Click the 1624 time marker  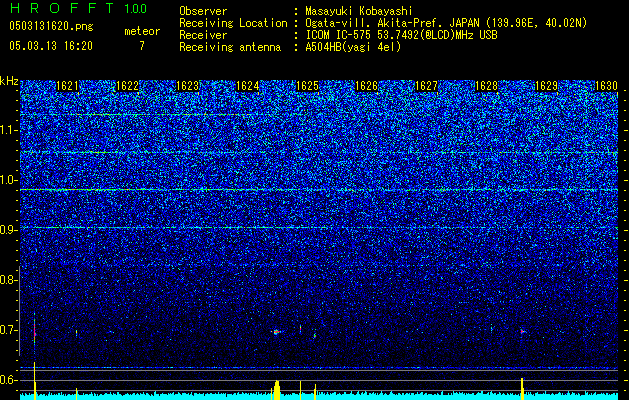[x=248, y=86]
